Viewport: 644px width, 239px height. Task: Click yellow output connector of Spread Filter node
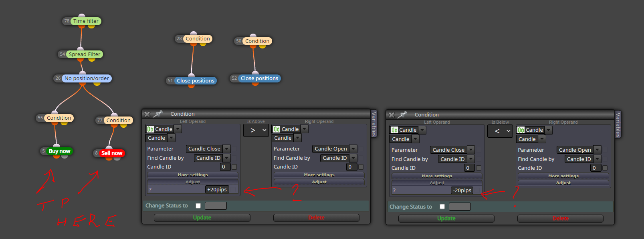92,59
